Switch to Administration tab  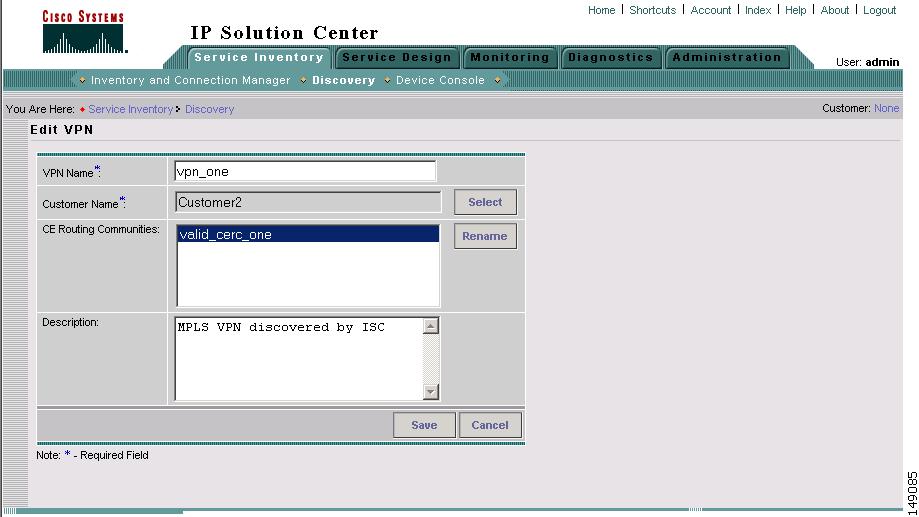click(727, 57)
